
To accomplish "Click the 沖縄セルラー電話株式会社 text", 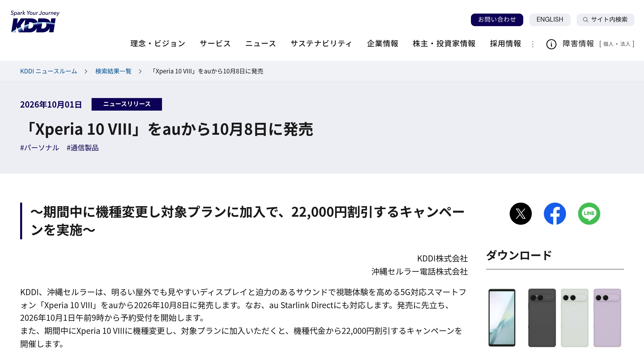I will (420, 271).
